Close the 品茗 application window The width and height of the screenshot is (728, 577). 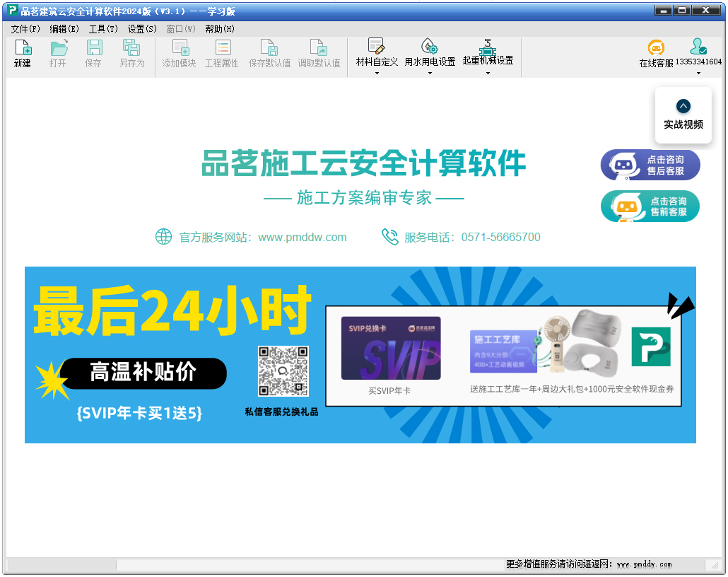[x=705, y=10]
